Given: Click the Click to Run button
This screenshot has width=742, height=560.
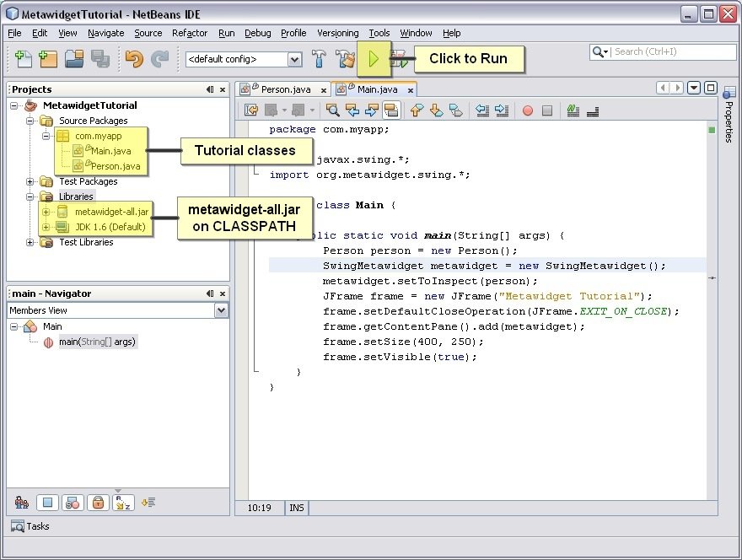Looking at the screenshot, I should (469, 59).
